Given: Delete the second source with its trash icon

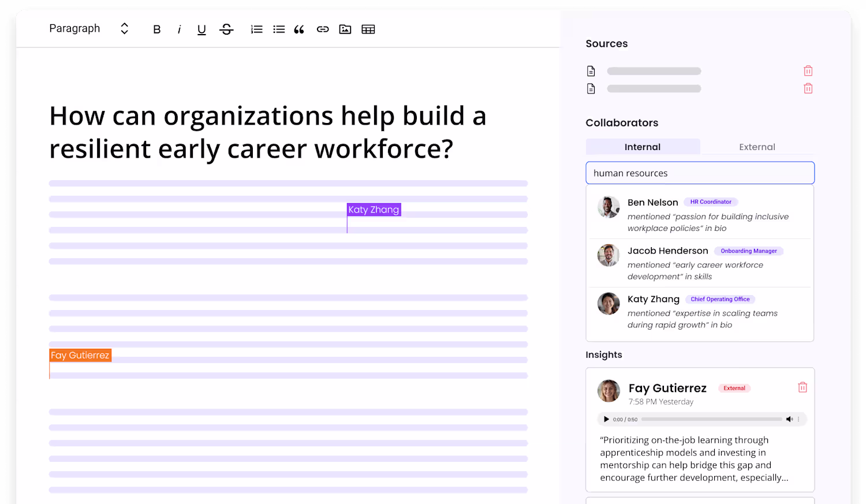Looking at the screenshot, I should pyautogui.click(x=808, y=88).
